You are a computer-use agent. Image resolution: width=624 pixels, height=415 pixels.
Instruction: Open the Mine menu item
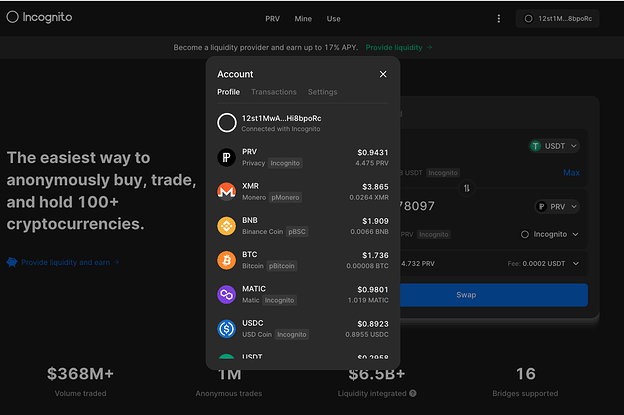(303, 19)
